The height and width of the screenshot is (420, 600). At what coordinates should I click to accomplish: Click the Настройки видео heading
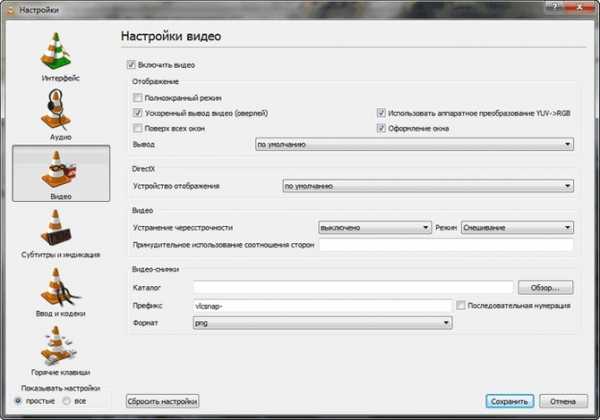(x=171, y=36)
